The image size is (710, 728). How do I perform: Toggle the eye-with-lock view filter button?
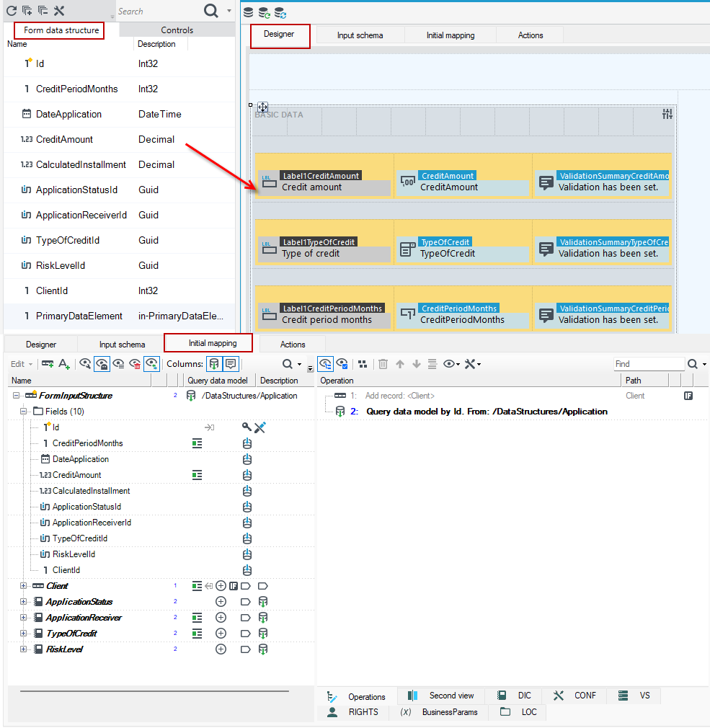click(102, 364)
